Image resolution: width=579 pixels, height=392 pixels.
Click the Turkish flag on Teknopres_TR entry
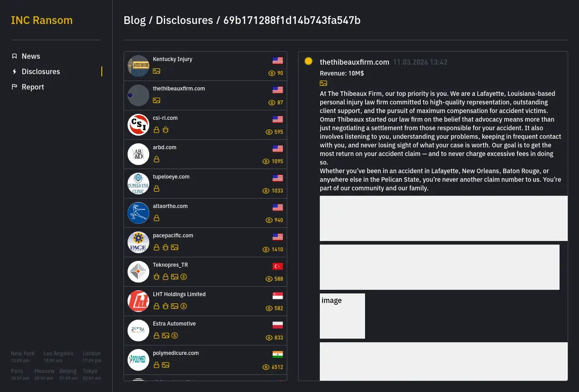click(x=278, y=266)
